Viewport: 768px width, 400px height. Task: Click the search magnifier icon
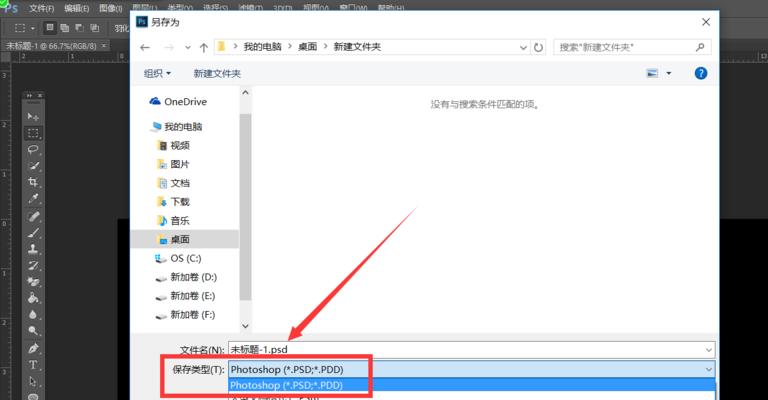(700, 47)
